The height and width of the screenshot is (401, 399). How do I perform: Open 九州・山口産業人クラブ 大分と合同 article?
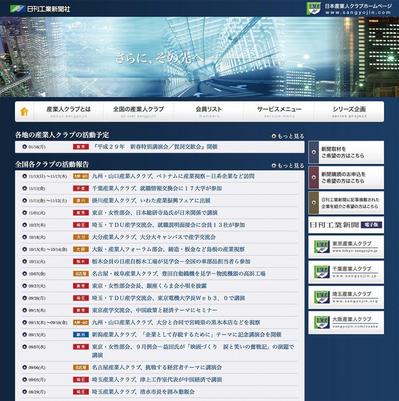pyautogui.click(x=176, y=323)
